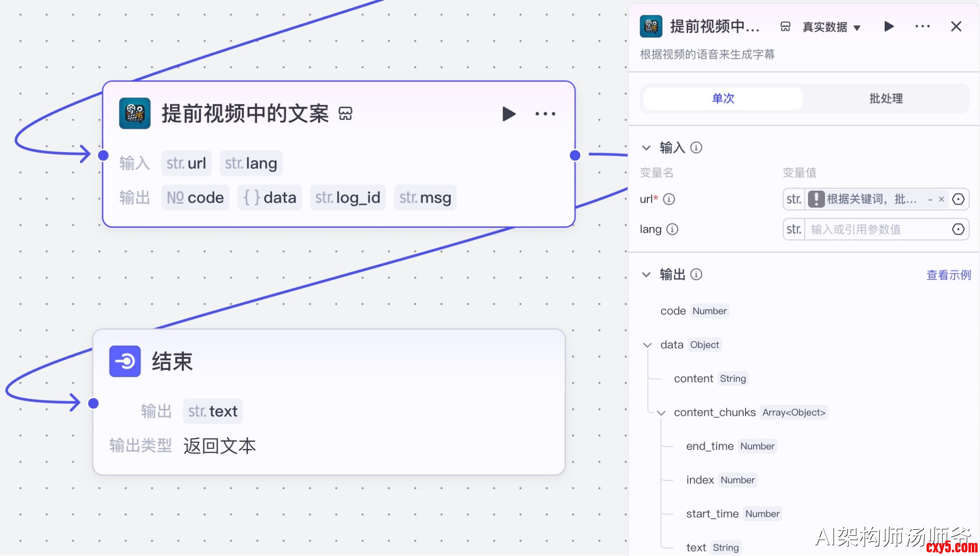Open the side panel more options menu
980x556 pixels.
(922, 27)
